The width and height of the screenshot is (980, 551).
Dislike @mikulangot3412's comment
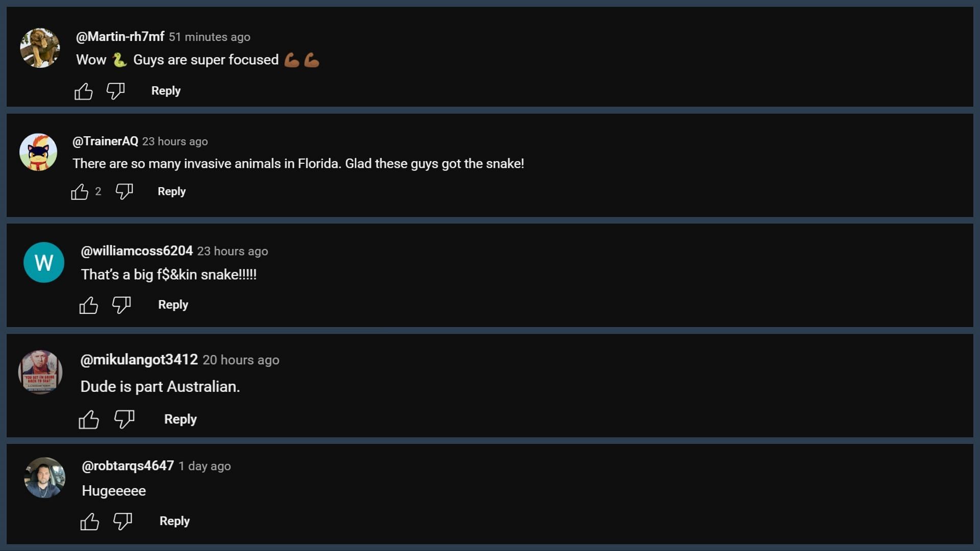[124, 419]
